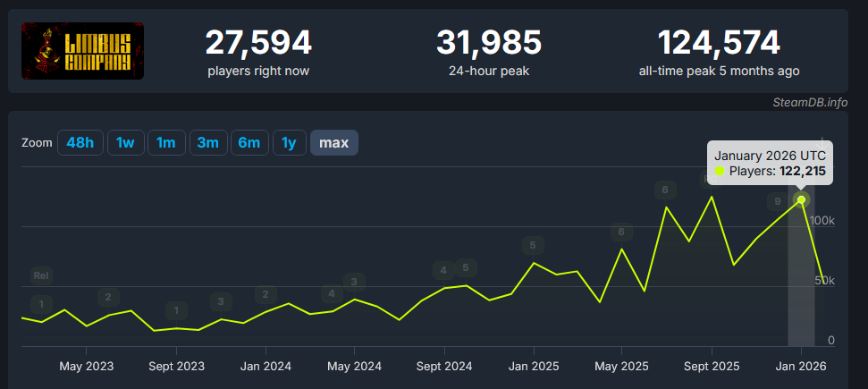868x389 pixels.
Task: Click event marker 1 above Sept 2023
Action: coord(177,310)
